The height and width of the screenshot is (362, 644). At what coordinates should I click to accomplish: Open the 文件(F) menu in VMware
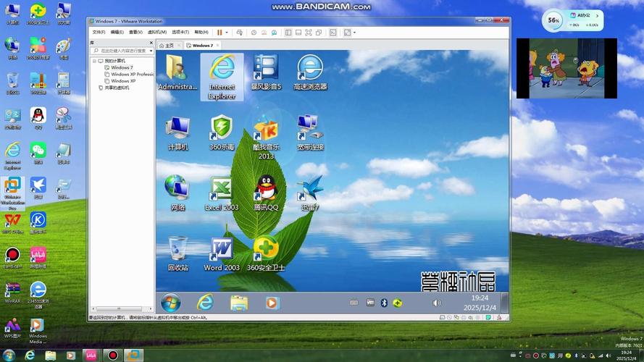99,33
